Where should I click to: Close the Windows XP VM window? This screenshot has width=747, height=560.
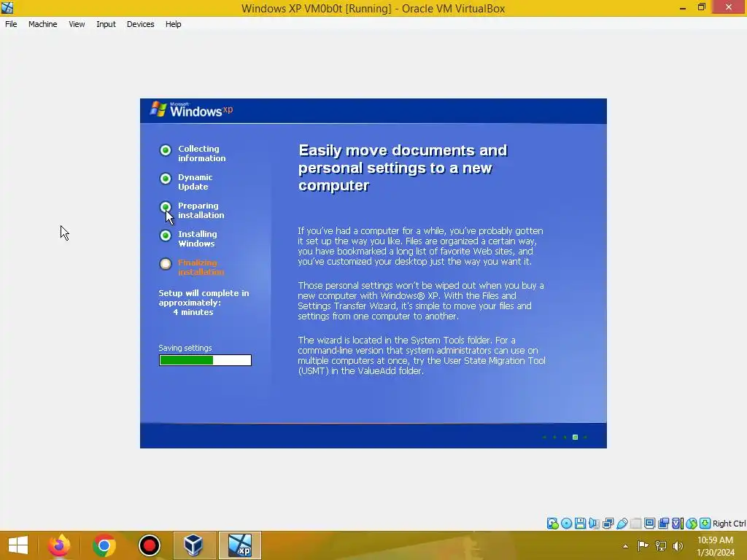pyautogui.click(x=729, y=7)
